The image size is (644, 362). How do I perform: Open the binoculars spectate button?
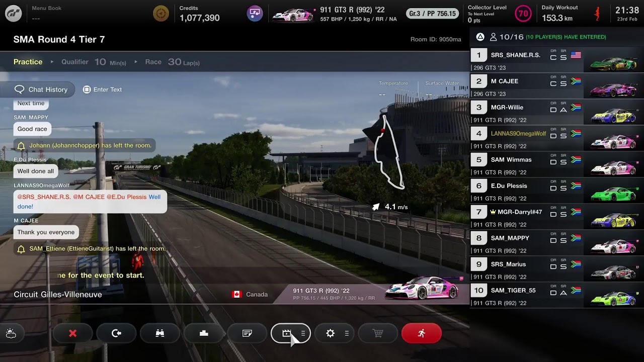[160, 333]
